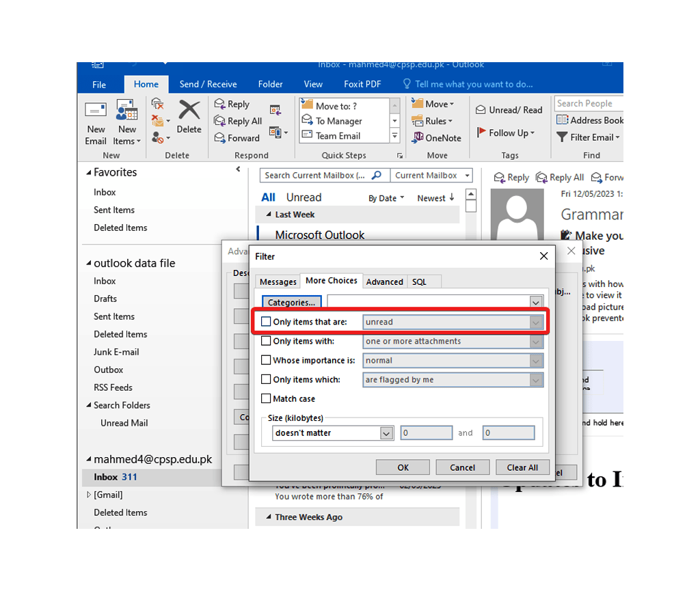The image size is (700, 591).
Task: Click the Categories button
Action: click(291, 301)
